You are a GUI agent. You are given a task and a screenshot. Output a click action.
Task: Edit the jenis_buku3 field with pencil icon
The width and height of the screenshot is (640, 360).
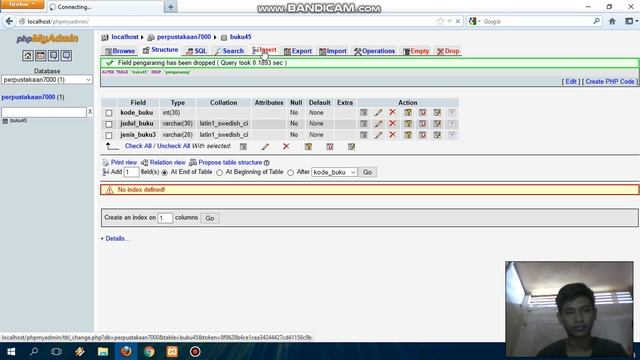point(378,135)
